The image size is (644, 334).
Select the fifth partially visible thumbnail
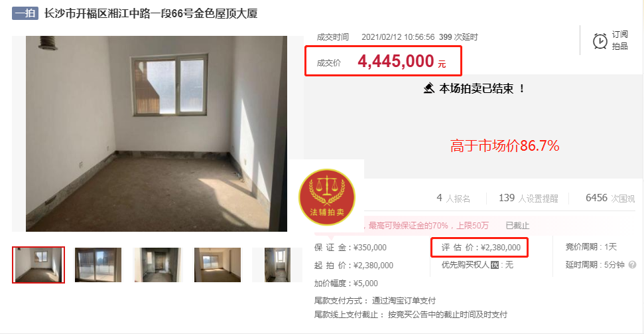278,265
